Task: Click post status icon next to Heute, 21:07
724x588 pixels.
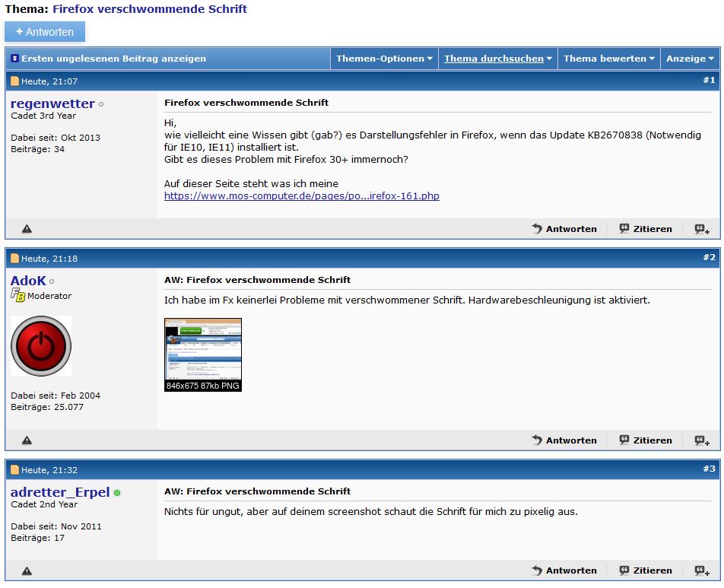Action: [14, 81]
